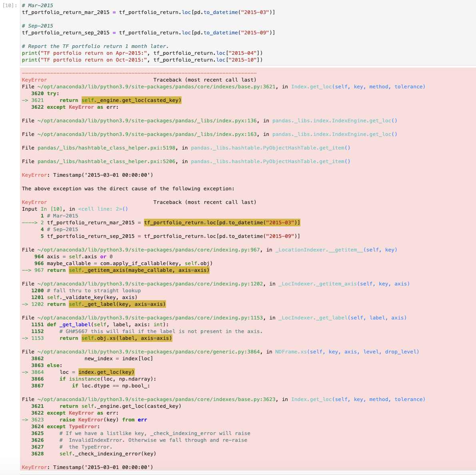The height and width of the screenshot is (475, 476).
Task: Click 'The above exception was the direct cause' sentence
Action: 128,188
